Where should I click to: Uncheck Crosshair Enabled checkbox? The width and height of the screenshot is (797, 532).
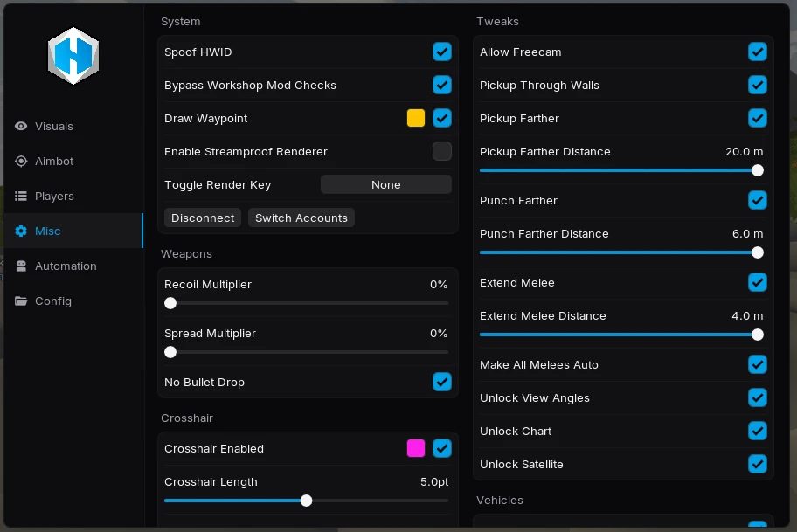click(442, 449)
